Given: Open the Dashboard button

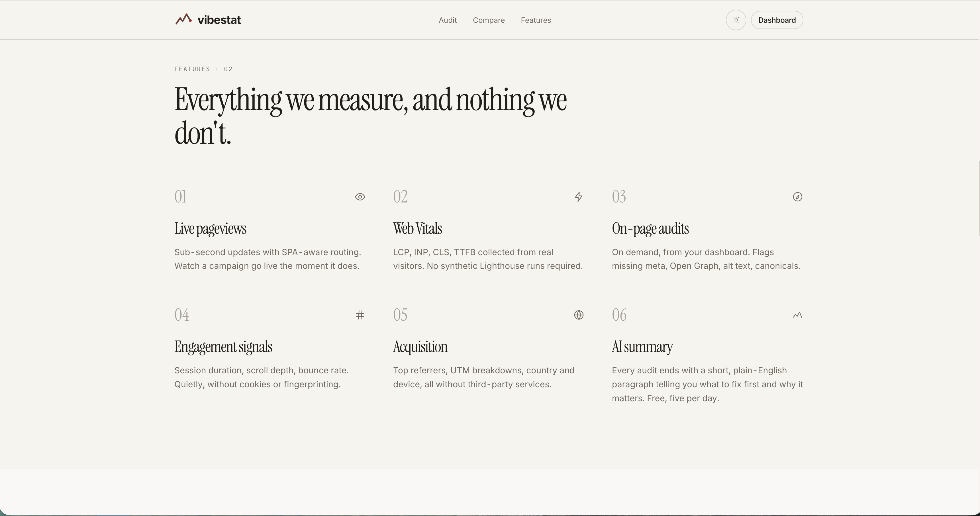Looking at the screenshot, I should tap(777, 20).
